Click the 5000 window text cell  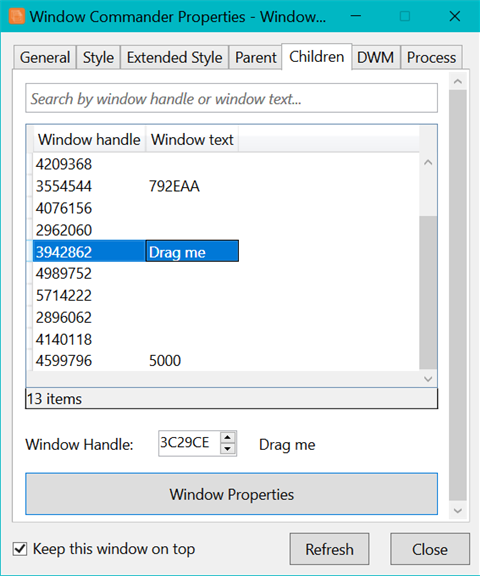165,361
